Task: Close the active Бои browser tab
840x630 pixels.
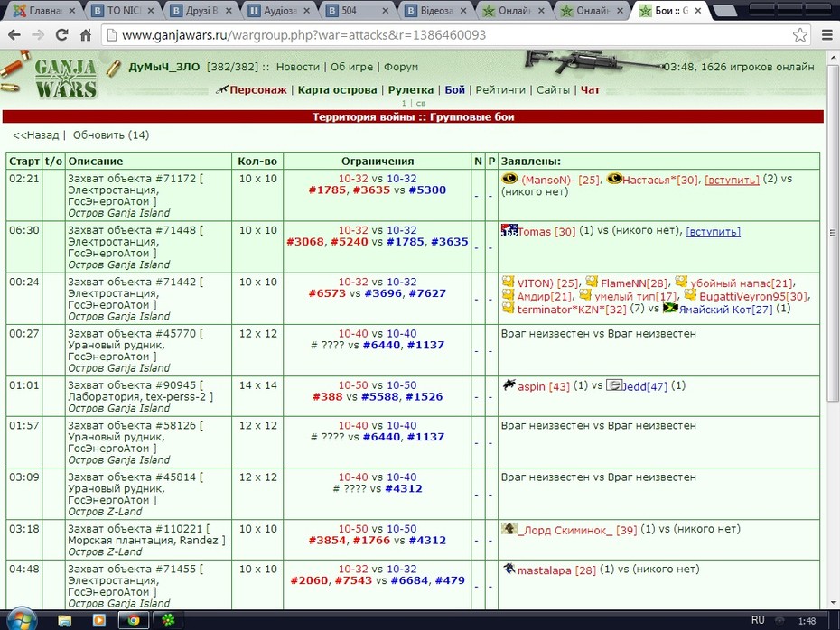Action: click(697, 10)
